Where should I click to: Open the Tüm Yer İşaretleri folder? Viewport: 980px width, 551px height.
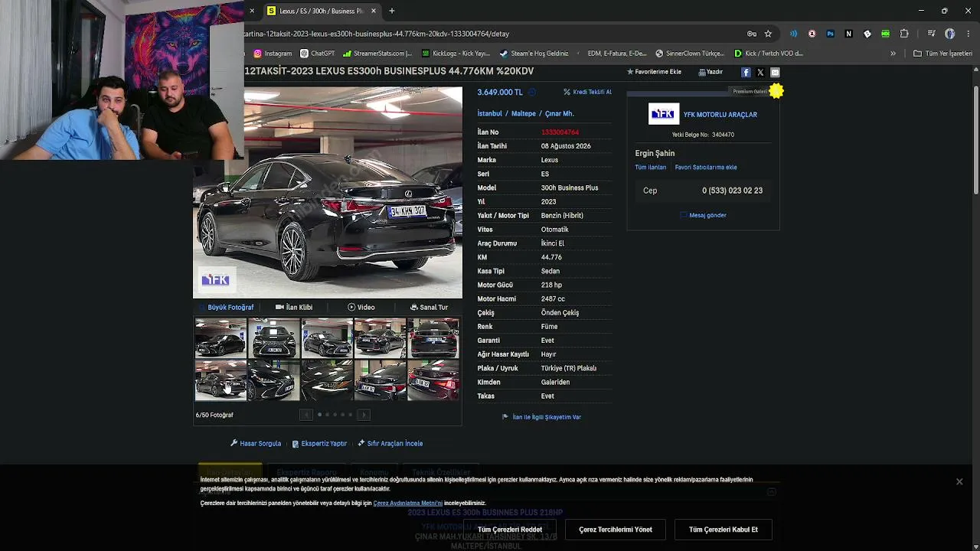point(942,54)
